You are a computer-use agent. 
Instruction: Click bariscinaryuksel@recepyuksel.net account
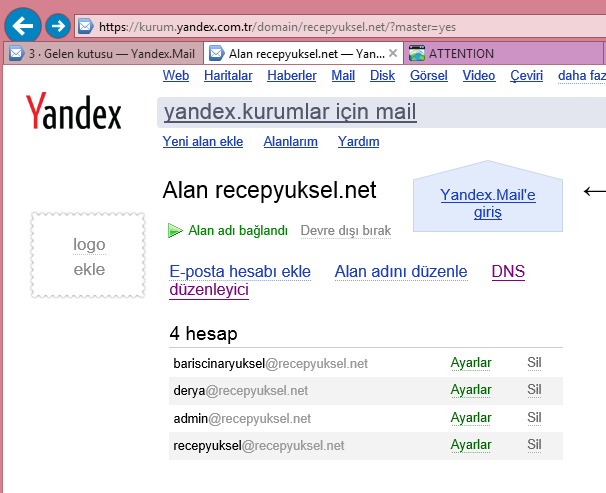[x=271, y=364]
